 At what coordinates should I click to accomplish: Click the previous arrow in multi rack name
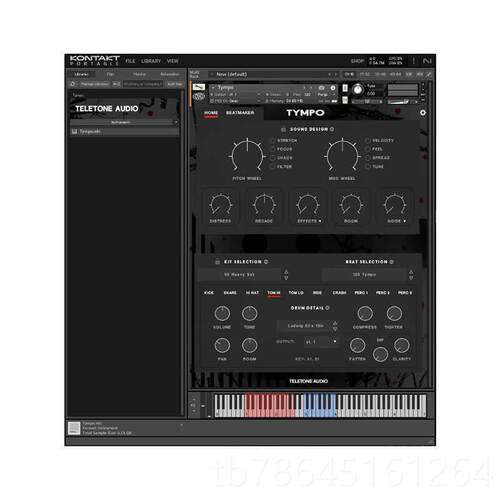tap(329, 74)
